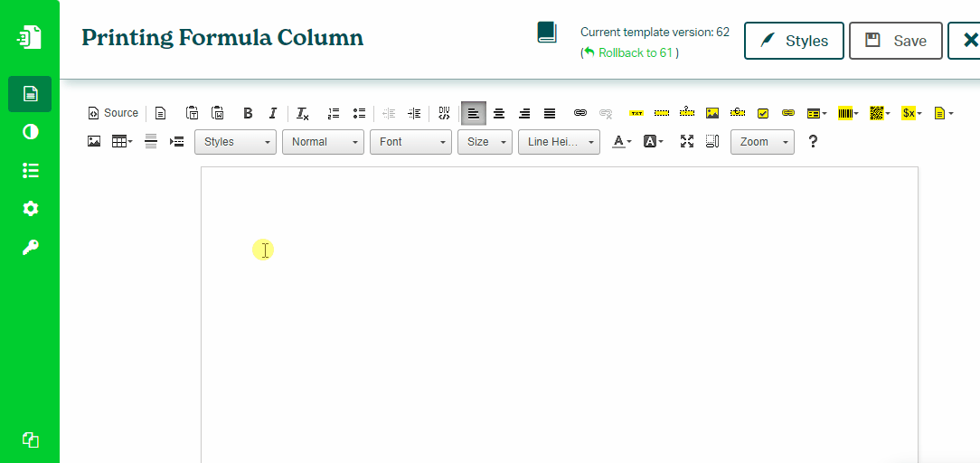The width and height of the screenshot is (980, 463).
Task: Toggle bold formatting in the editor toolbar
Action: pyautogui.click(x=248, y=113)
